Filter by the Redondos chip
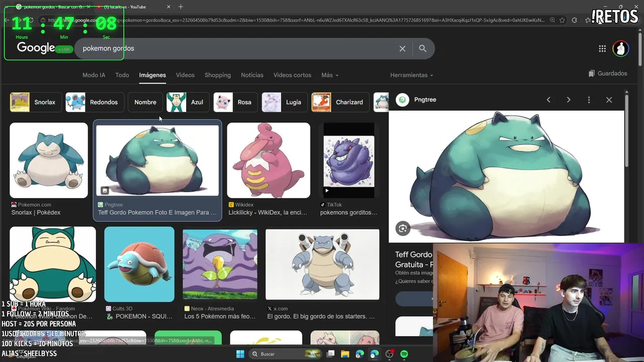The width and height of the screenshot is (644, 362). (x=95, y=102)
